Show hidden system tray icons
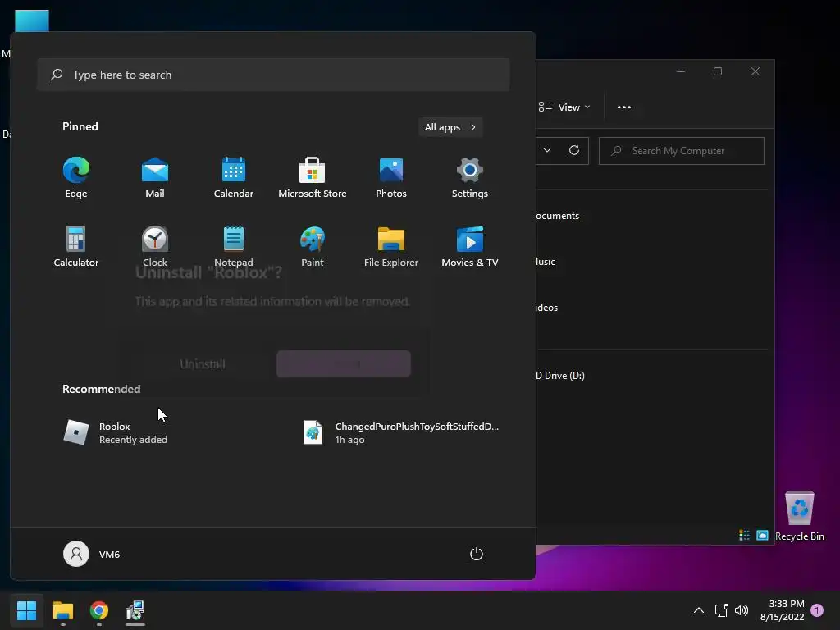This screenshot has height=630, width=840. [x=699, y=610]
